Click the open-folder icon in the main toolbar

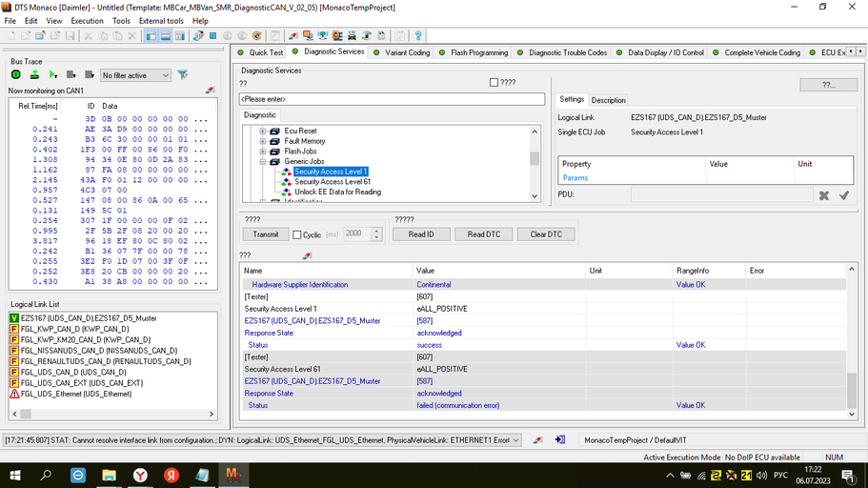[40, 36]
